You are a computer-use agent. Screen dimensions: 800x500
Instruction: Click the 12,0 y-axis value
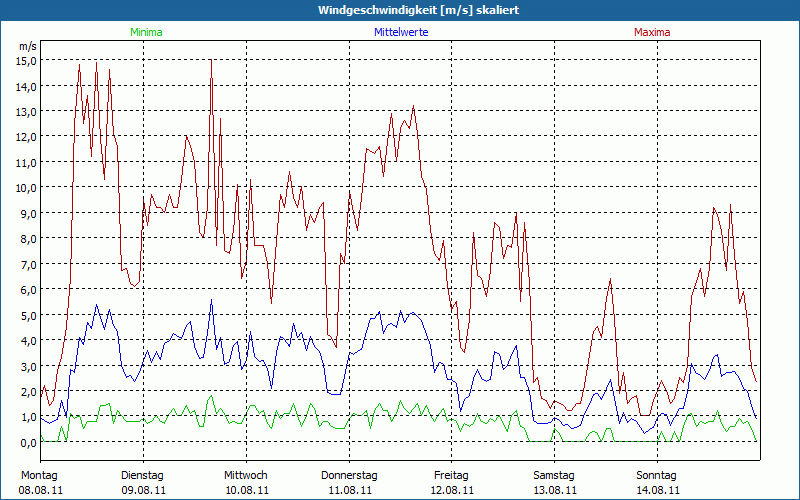click(x=28, y=137)
